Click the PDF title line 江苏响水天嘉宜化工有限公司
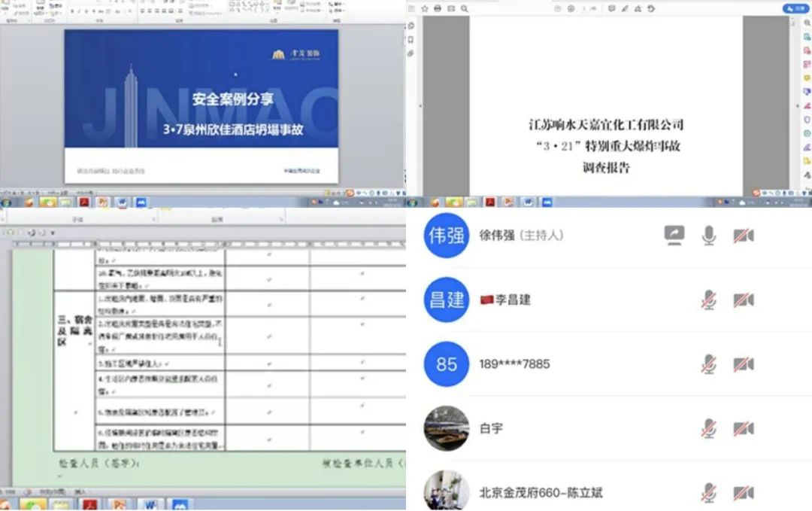 click(x=606, y=125)
